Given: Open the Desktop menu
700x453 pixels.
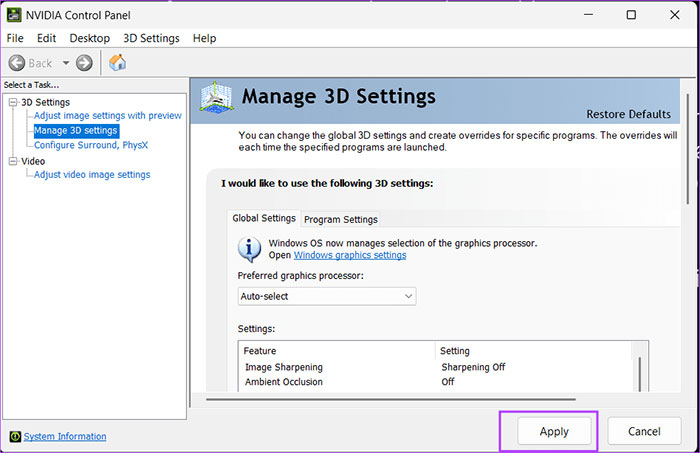Looking at the screenshot, I should point(90,38).
